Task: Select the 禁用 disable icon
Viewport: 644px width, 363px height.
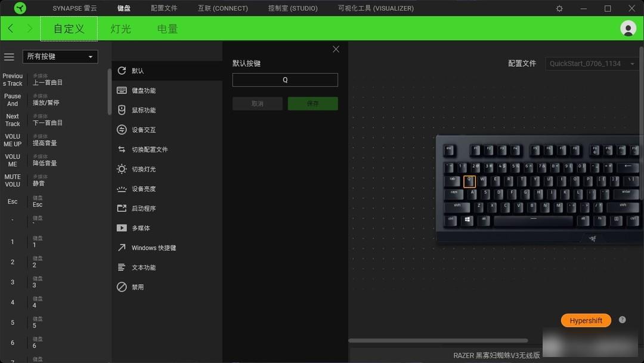Action: click(122, 287)
